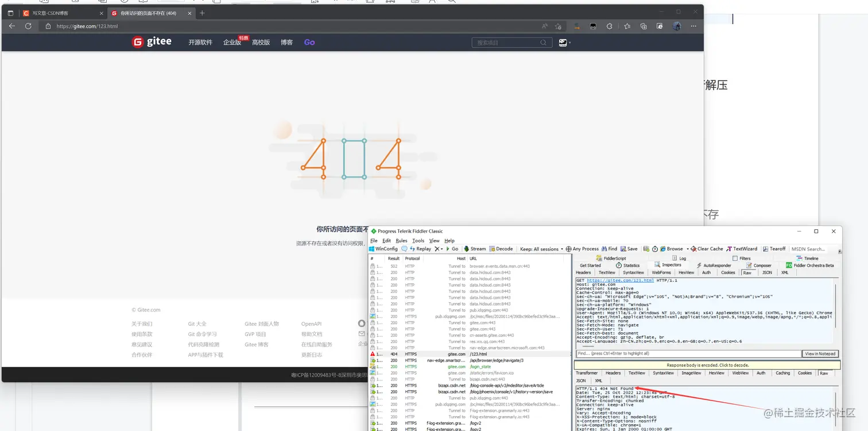The height and width of the screenshot is (431, 868).
Task: Click Clear Cache in Fiddler toolbar
Action: click(x=707, y=249)
